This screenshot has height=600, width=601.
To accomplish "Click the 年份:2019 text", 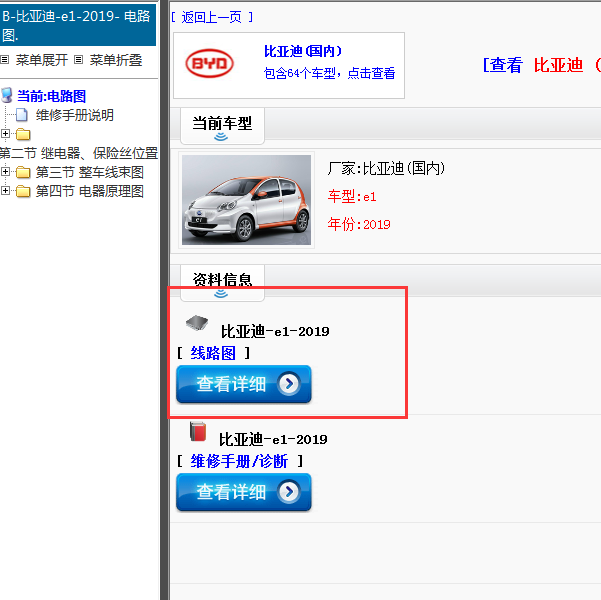I will click(359, 224).
